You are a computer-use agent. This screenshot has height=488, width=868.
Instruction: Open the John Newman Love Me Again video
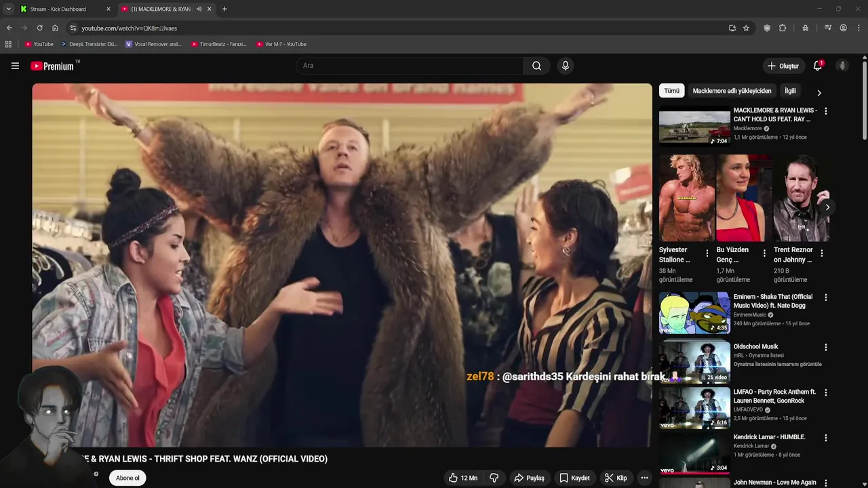(x=775, y=483)
